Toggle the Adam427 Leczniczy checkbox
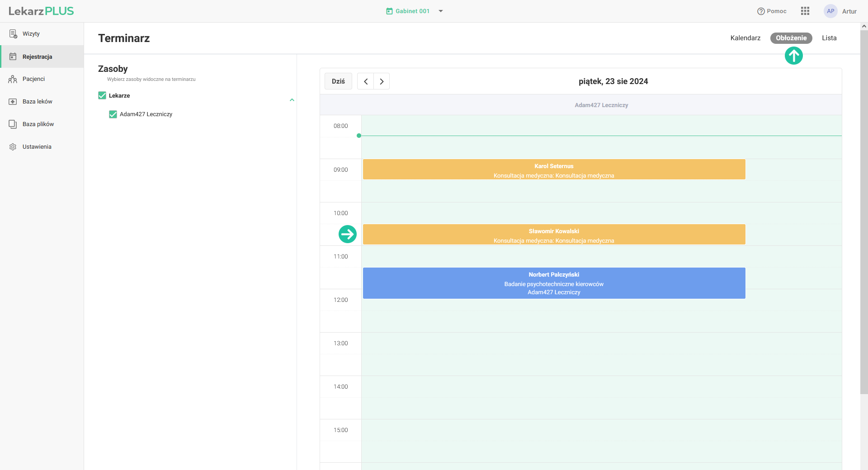 tap(113, 114)
